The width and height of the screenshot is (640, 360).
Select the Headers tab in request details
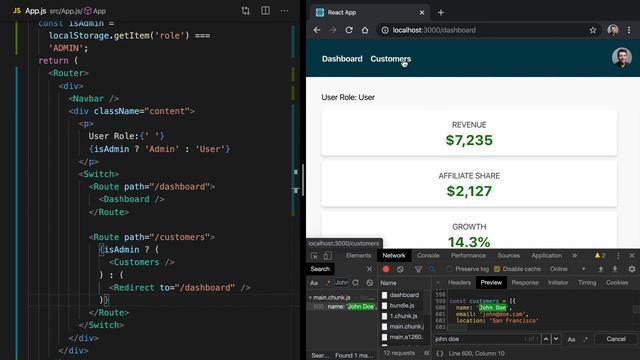pyautogui.click(x=459, y=282)
